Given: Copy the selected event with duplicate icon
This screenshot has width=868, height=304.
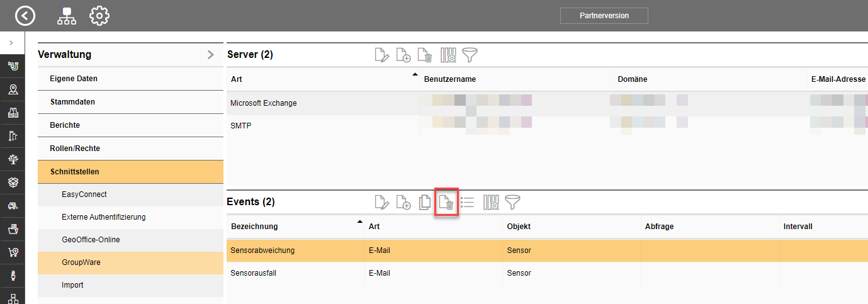Looking at the screenshot, I should point(425,202).
